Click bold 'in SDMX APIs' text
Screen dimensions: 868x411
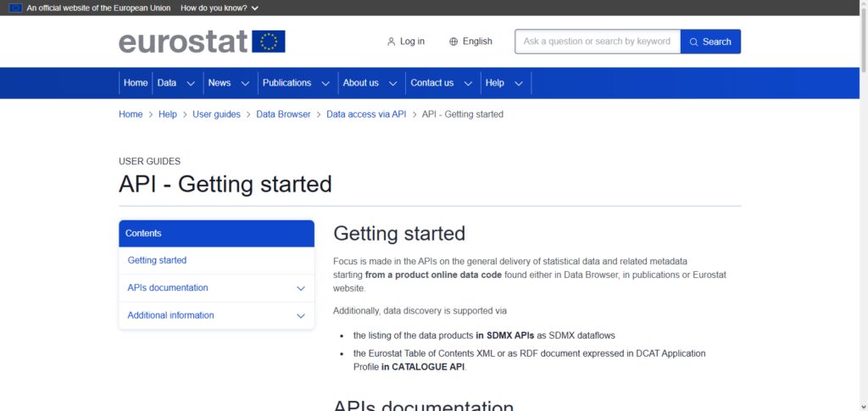pyautogui.click(x=505, y=336)
